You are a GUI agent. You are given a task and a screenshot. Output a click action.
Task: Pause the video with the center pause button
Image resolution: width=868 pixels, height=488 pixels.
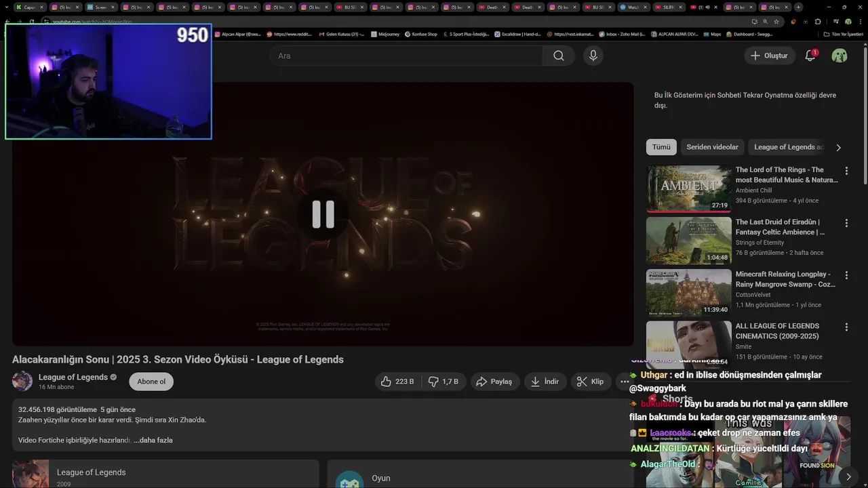[x=323, y=214]
